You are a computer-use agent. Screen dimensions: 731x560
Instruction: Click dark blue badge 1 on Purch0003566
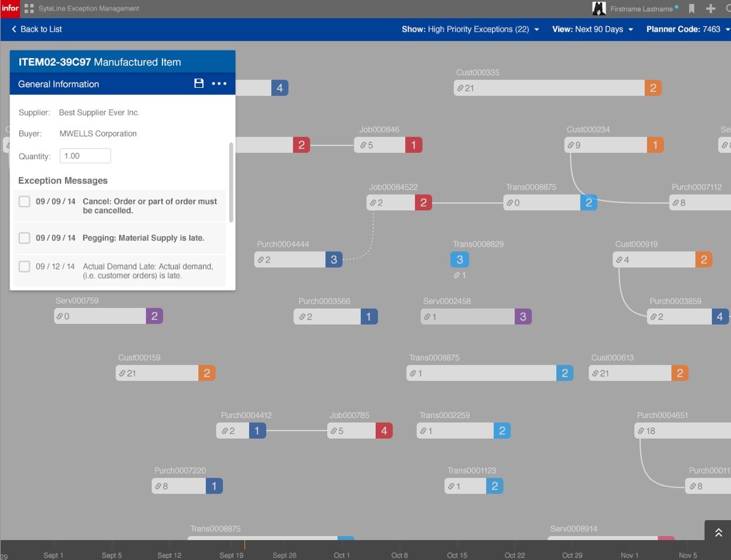(x=369, y=316)
